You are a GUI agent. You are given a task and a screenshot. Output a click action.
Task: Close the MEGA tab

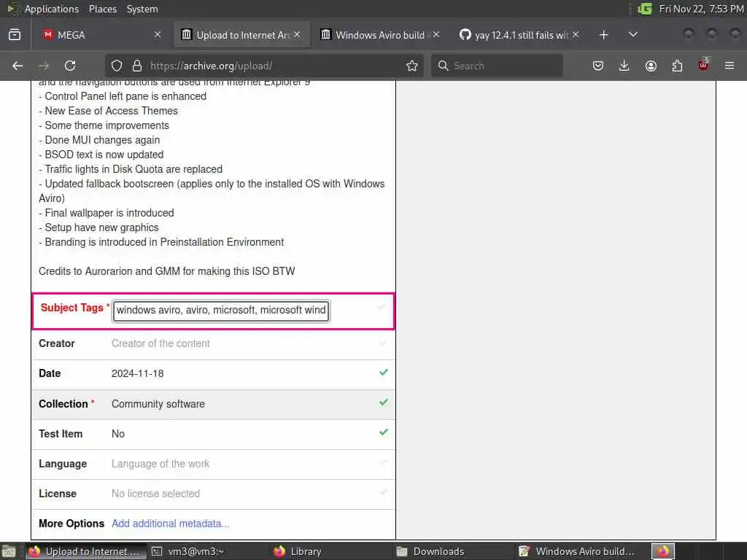[x=158, y=35]
